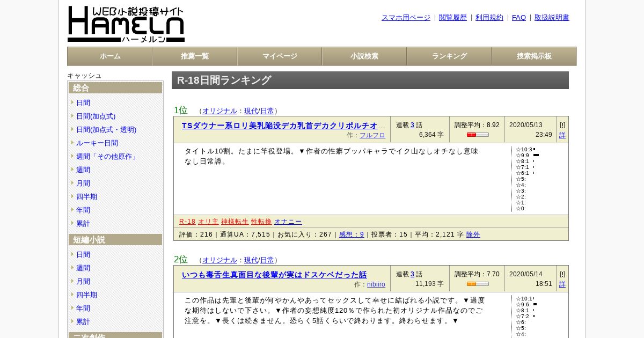644x338 pixels.
Task: Select 月間 under the 総合 section
Action: click(83, 183)
